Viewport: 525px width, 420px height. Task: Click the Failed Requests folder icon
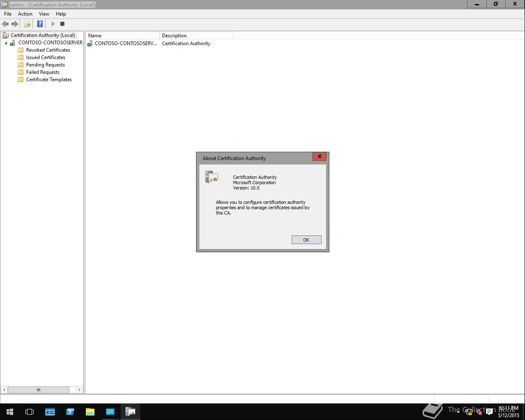pyautogui.click(x=21, y=72)
